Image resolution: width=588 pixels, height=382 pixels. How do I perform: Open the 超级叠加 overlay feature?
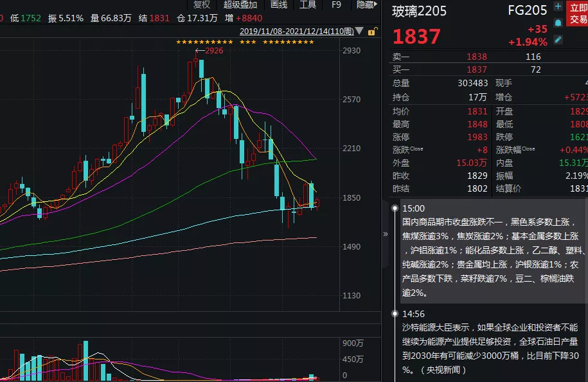coord(240,5)
